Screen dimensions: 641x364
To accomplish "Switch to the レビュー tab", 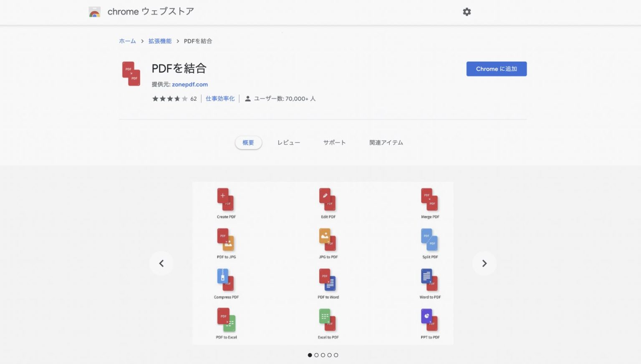I will pos(288,143).
